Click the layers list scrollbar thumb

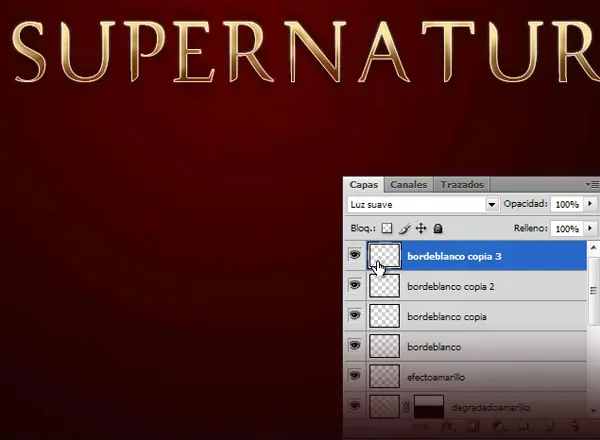point(593,291)
